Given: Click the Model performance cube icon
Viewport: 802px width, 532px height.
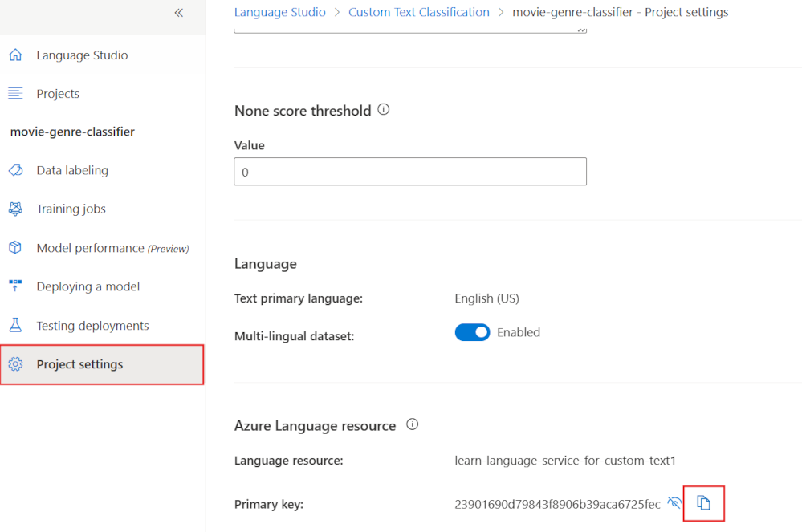Looking at the screenshot, I should (15, 247).
